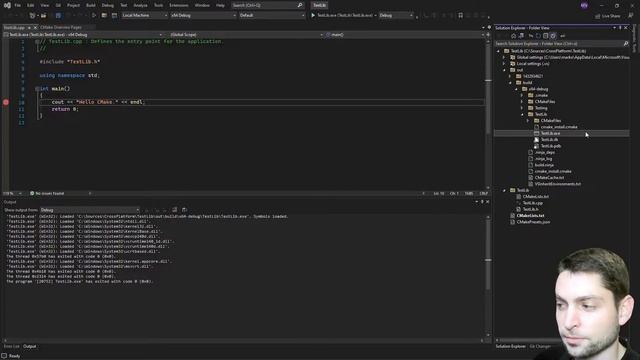Open the main() member dropdown

click(x=404, y=35)
